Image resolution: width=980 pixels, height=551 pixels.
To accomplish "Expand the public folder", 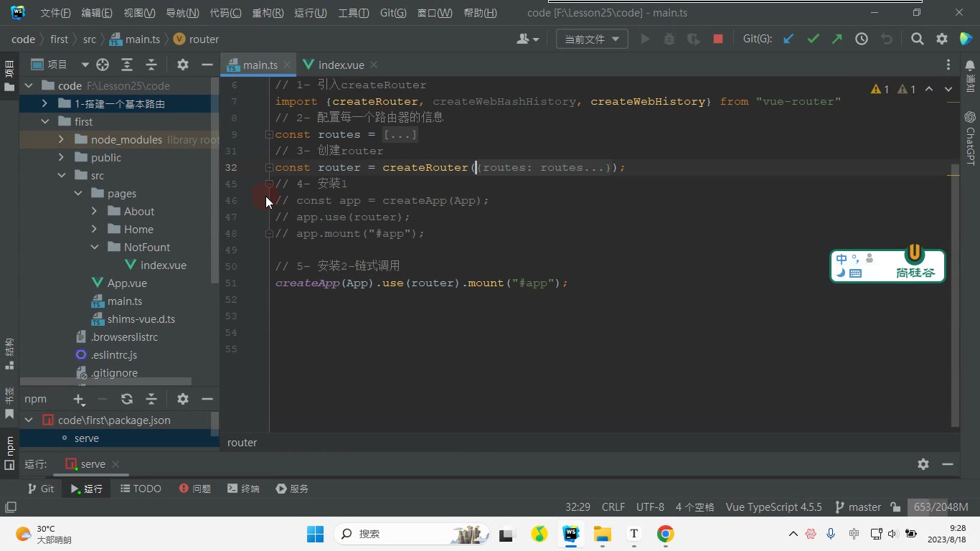I will [x=62, y=157].
